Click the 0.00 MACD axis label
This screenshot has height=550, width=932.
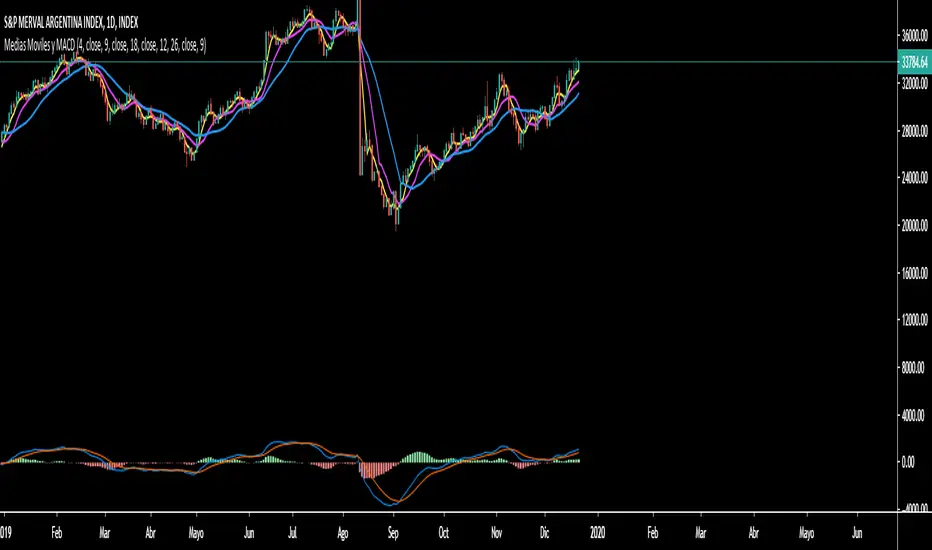point(908,462)
